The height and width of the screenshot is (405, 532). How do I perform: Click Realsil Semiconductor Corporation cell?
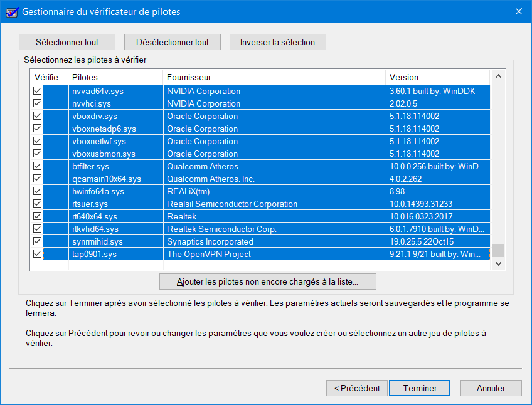275,204
